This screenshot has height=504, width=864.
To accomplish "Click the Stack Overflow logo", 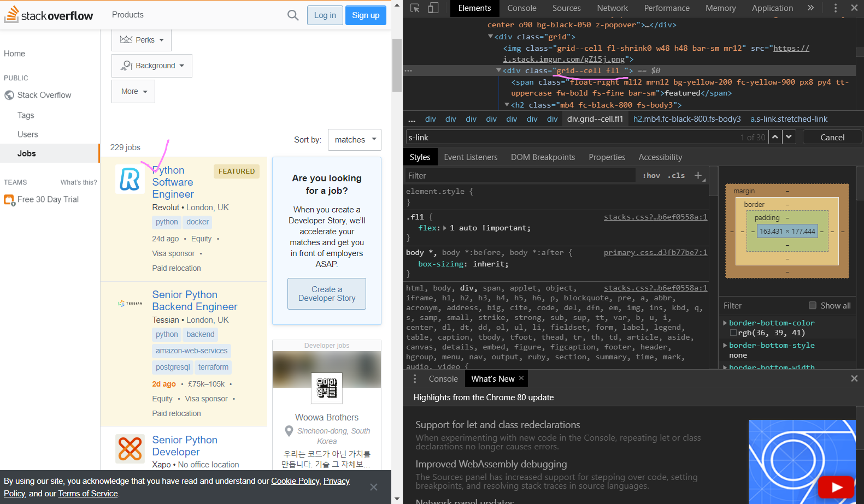I will tap(49, 15).
